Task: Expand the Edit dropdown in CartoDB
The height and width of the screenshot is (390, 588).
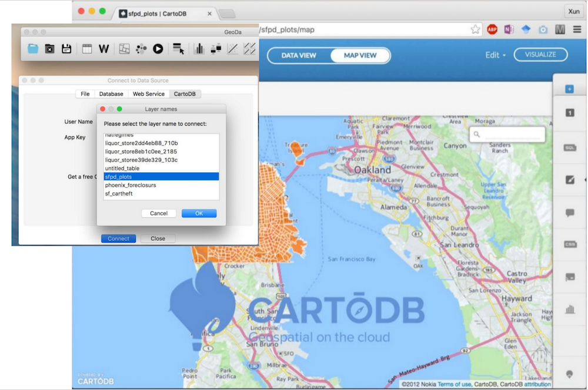Action: (x=495, y=55)
